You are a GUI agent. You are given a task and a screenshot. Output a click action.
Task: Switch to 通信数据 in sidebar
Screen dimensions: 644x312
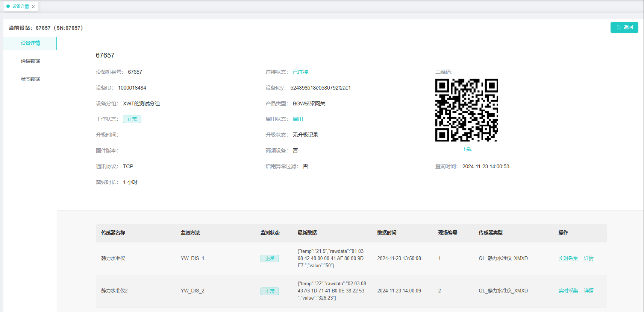pyautogui.click(x=30, y=61)
